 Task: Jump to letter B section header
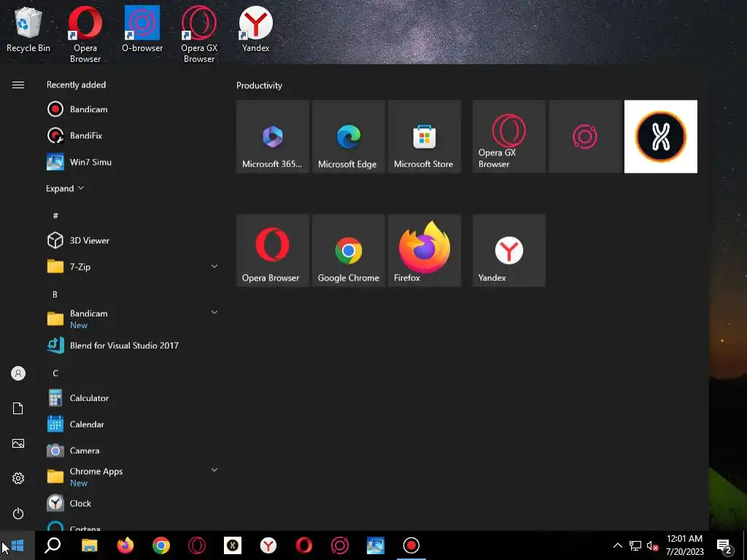click(55, 295)
